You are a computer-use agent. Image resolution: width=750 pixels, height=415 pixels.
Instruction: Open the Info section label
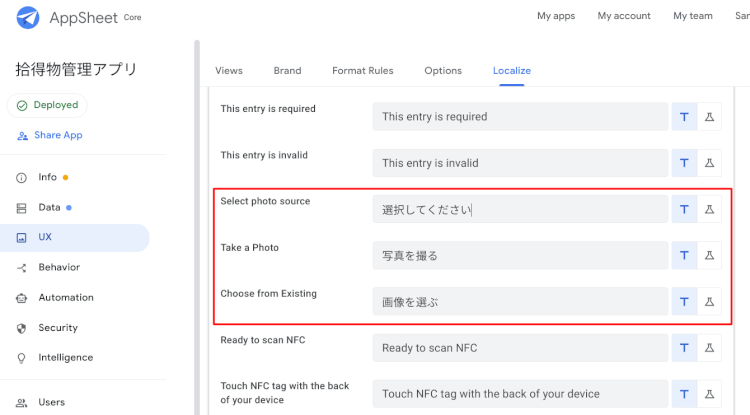(x=47, y=177)
